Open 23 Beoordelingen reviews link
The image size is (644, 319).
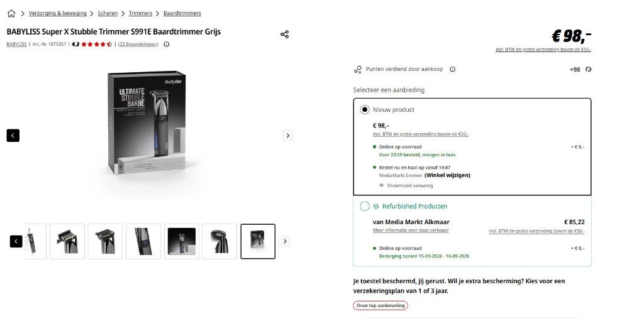click(138, 45)
